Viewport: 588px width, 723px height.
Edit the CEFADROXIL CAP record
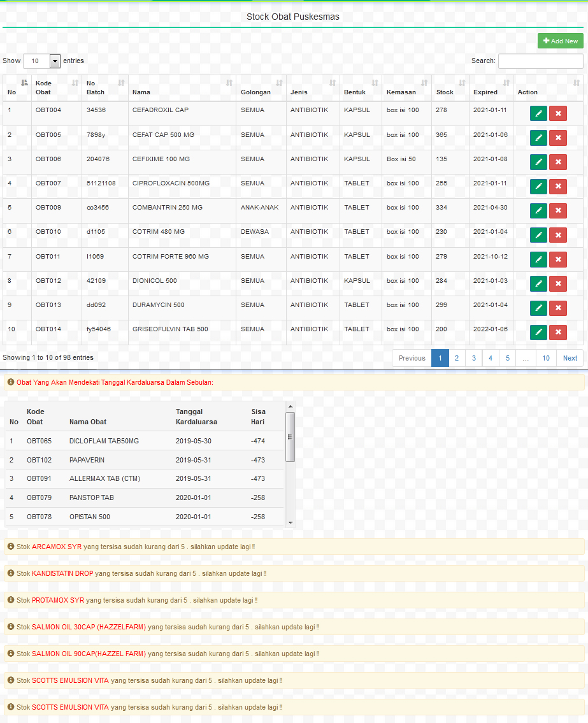pos(538,113)
